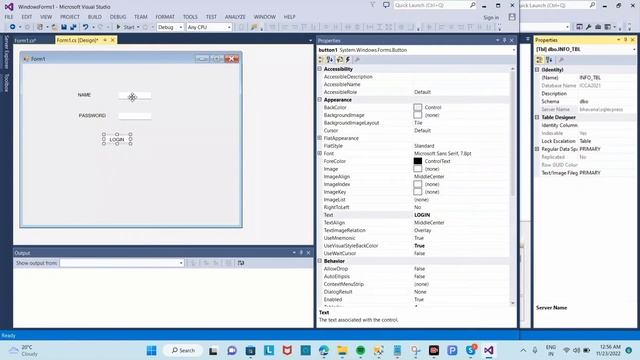The width and height of the screenshot is (640, 360).
Task: Collapse the Appearance property category
Action: pos(320,100)
